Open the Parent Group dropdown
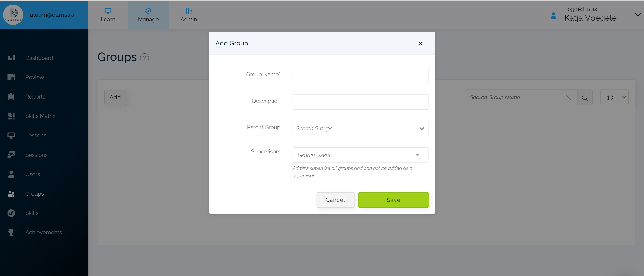The image size is (644, 276). 422,128
